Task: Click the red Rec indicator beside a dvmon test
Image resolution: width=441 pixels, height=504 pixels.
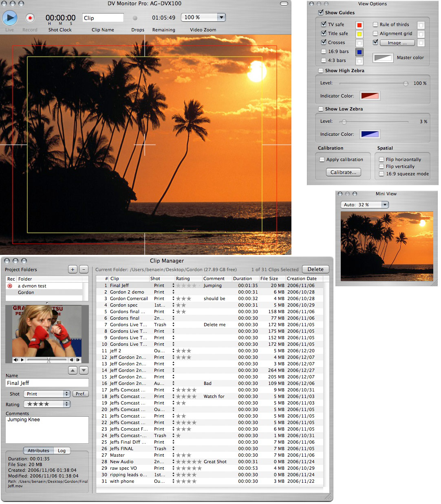Action: [x=10, y=286]
